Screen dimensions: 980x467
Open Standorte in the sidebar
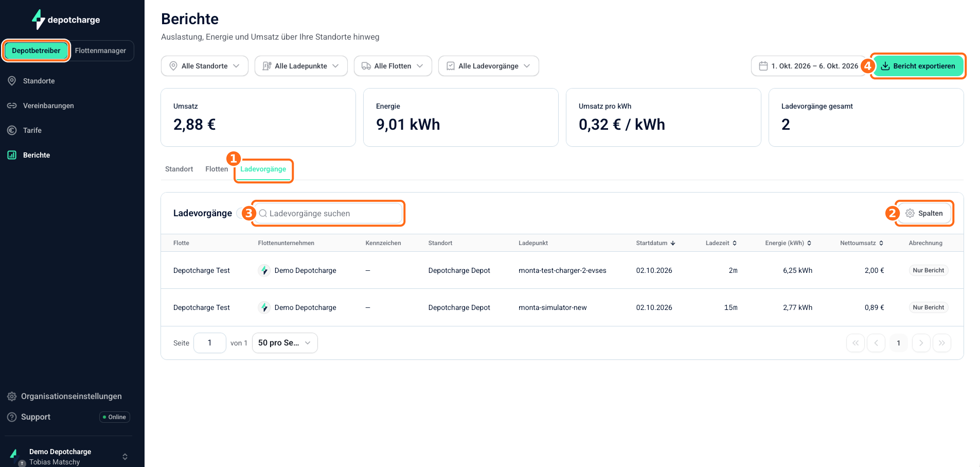(x=39, y=81)
